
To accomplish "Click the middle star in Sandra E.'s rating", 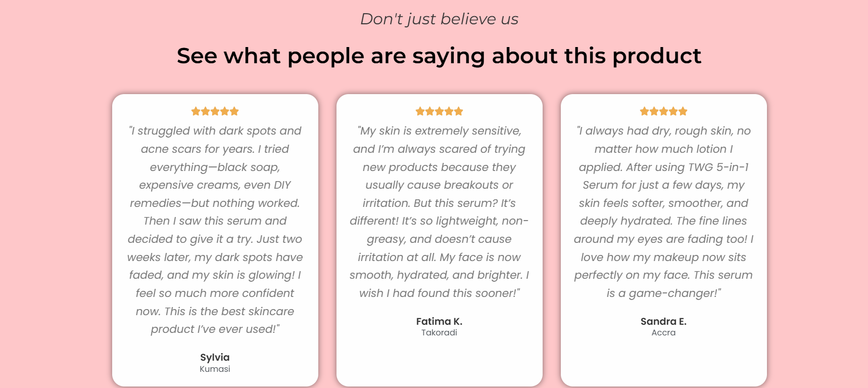I will tap(664, 111).
